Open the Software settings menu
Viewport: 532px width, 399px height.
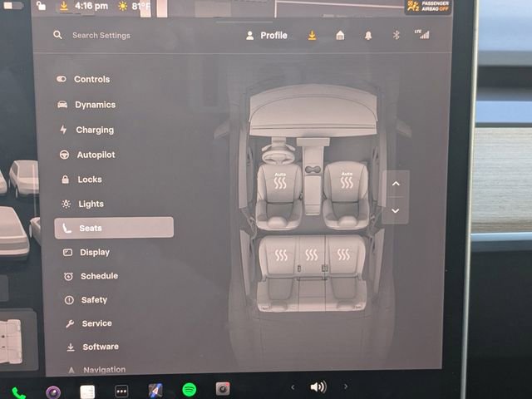92,347
